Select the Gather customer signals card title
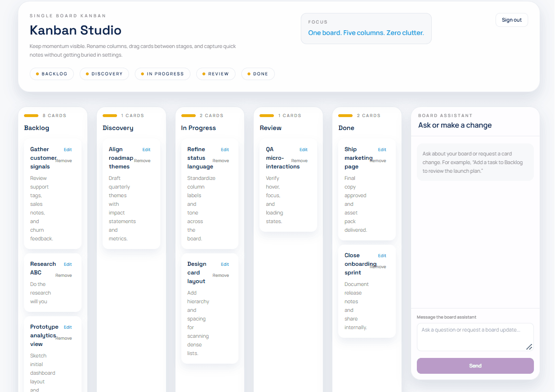The image size is (555, 392). 43,158
